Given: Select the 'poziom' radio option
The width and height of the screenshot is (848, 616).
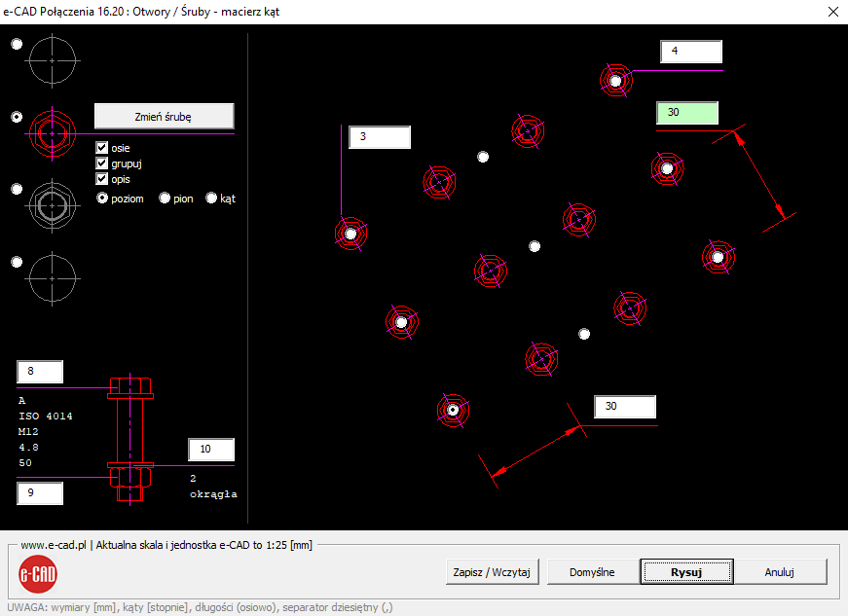Looking at the screenshot, I should (102, 199).
